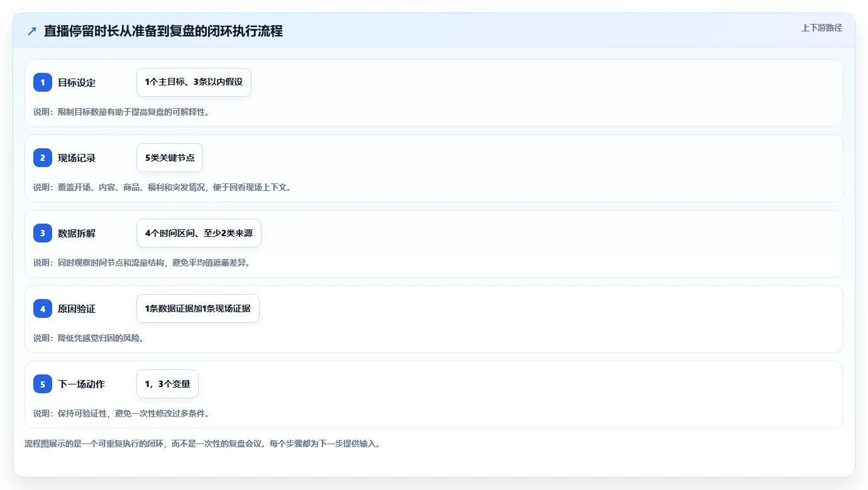The image size is (868, 490).
Task: Click step number 1 badge
Action: (x=43, y=82)
